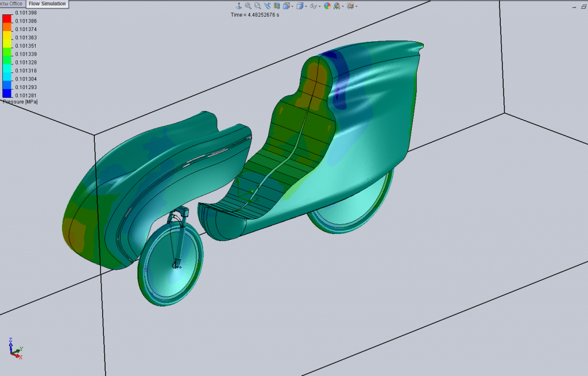Click the legend value 0.101316
Viewport: 588px width, 376px height.
[x=26, y=71]
